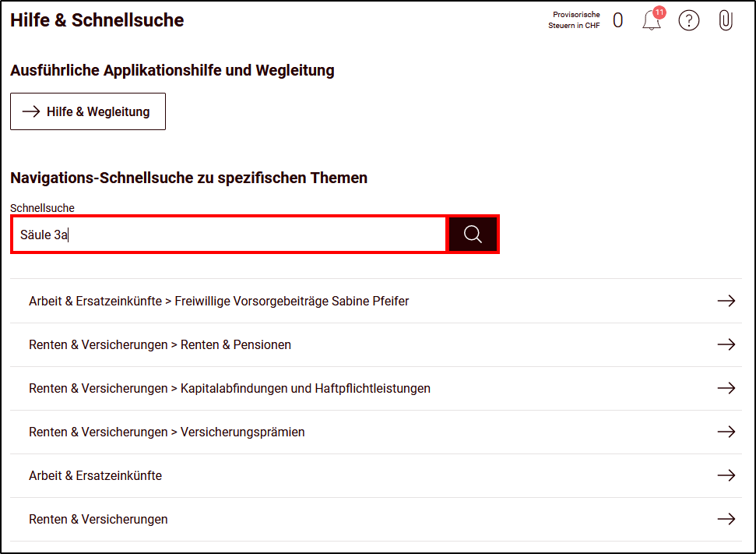Focus the Schnellsuche input containing Säule 3a
The width and height of the screenshot is (756, 554).
(229, 234)
